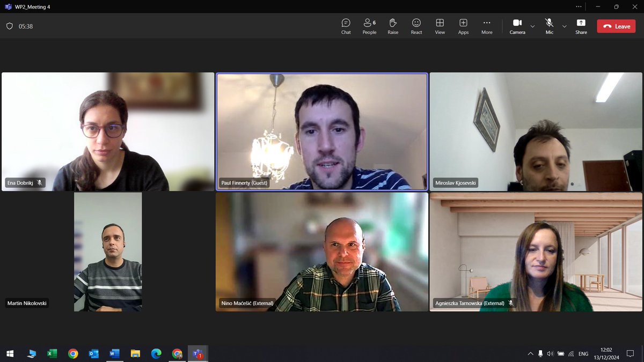644x362 pixels.
Task: Click the Miroslav Kjosevski name label
Action: pyautogui.click(x=455, y=183)
